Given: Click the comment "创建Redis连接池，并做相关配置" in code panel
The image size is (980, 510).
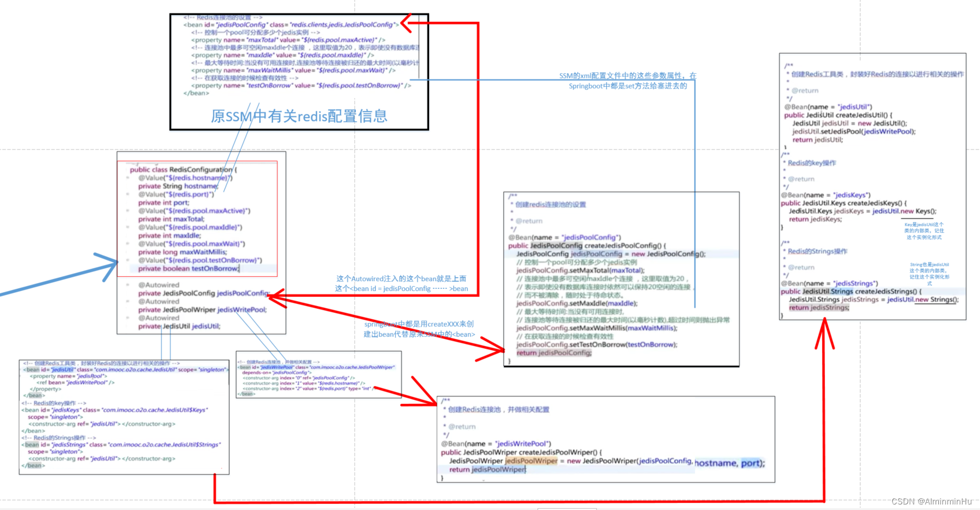Looking at the screenshot, I should click(499, 409).
